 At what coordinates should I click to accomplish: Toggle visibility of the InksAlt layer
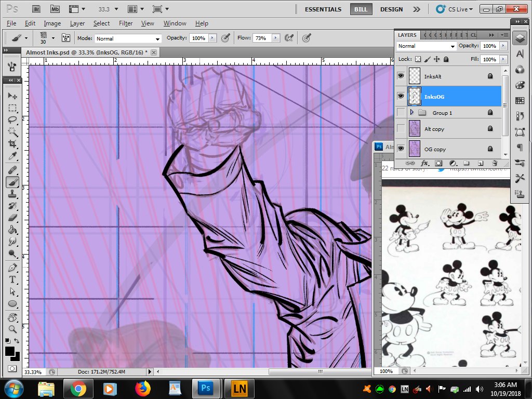(401, 76)
